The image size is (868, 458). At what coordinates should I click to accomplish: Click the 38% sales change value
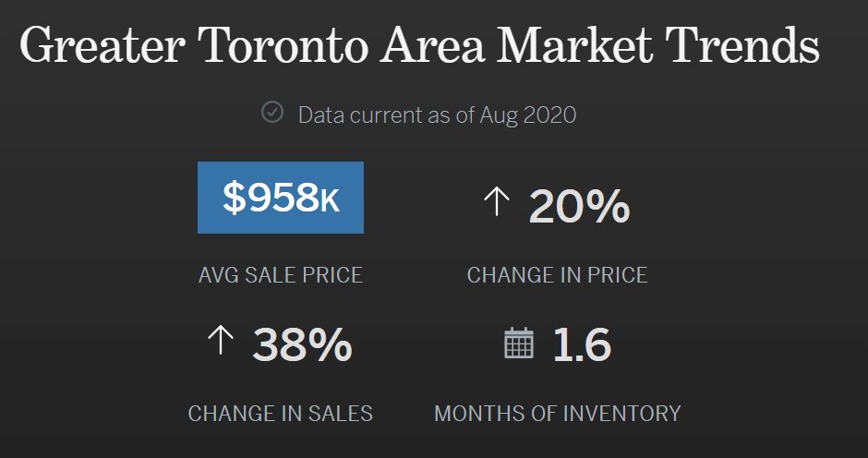pyautogui.click(x=302, y=345)
